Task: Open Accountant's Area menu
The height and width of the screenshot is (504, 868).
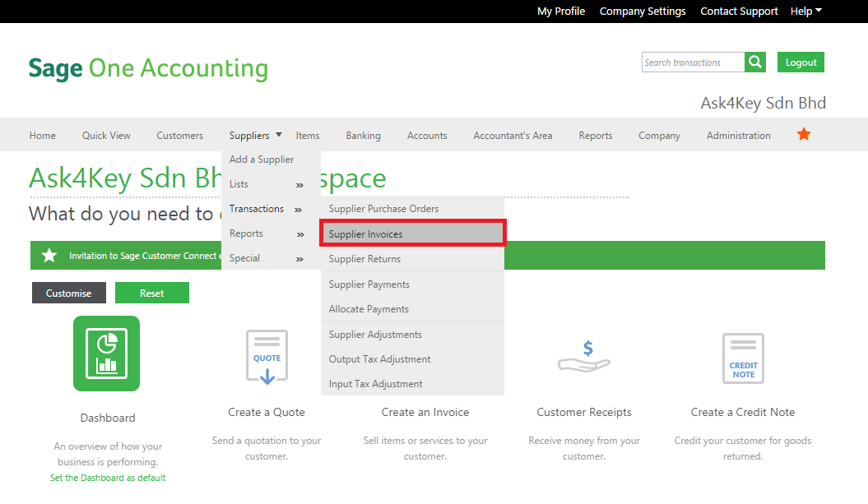Action: pyautogui.click(x=513, y=136)
